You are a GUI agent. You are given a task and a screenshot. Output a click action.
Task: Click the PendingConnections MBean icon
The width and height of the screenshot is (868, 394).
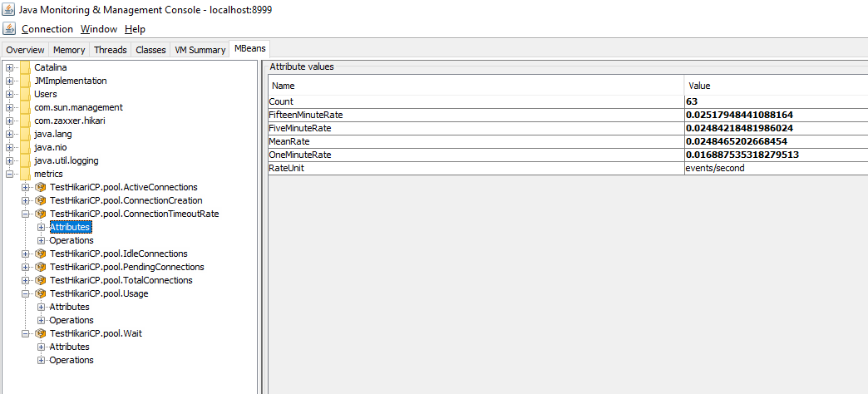coord(40,267)
